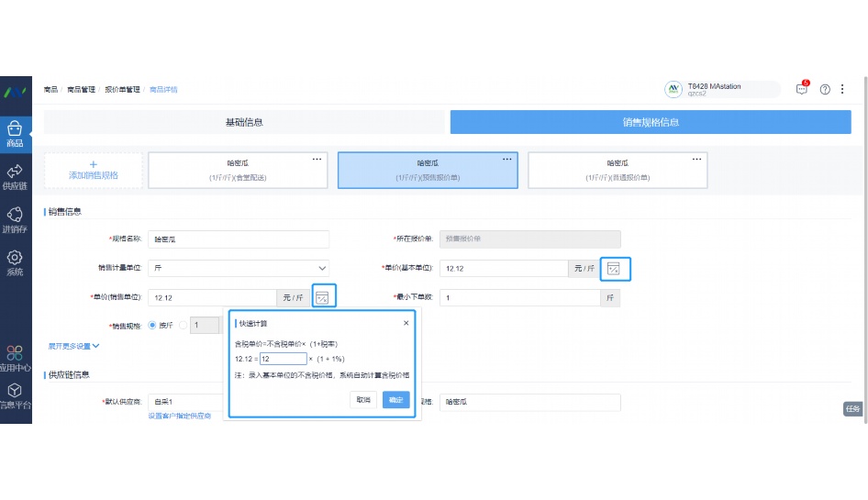
Task: Click the quick calculator icon beside 单价(基本单位)
Action: [614, 269]
